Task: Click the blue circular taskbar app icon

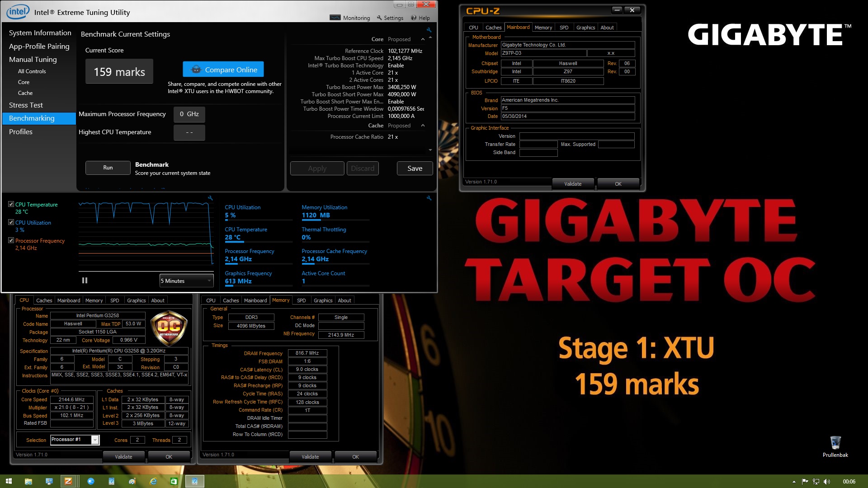Action: tap(91, 481)
